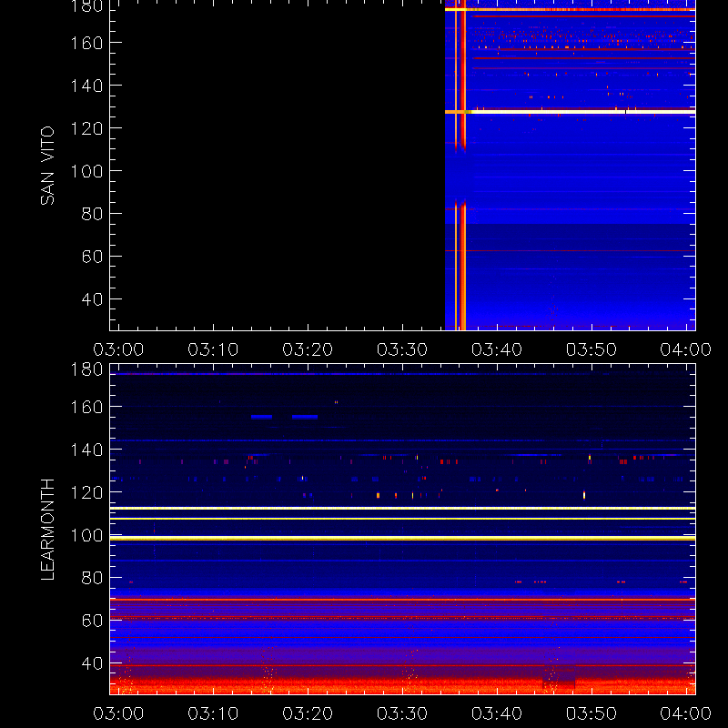Select the 80 tick label on San Vito plot
The height and width of the screenshot is (728, 728).
pos(92,214)
